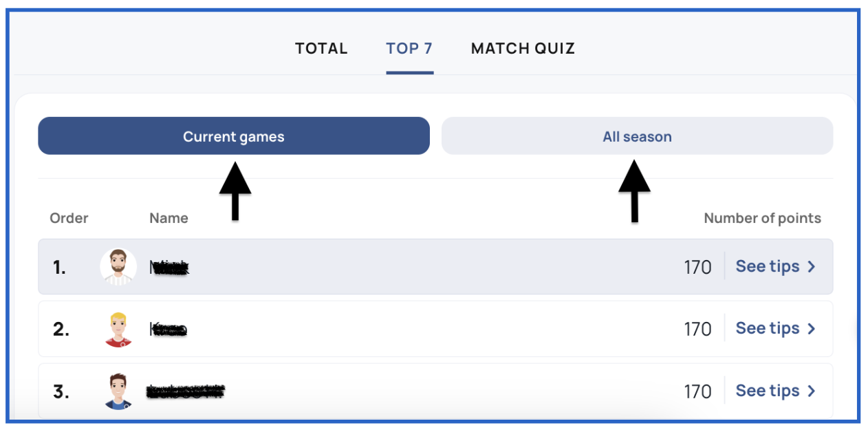Click the Order column header
The height and width of the screenshot is (432, 868).
[69, 218]
